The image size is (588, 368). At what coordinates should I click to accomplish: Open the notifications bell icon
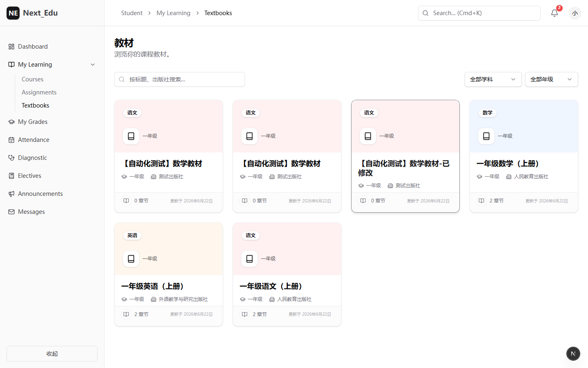coord(554,13)
